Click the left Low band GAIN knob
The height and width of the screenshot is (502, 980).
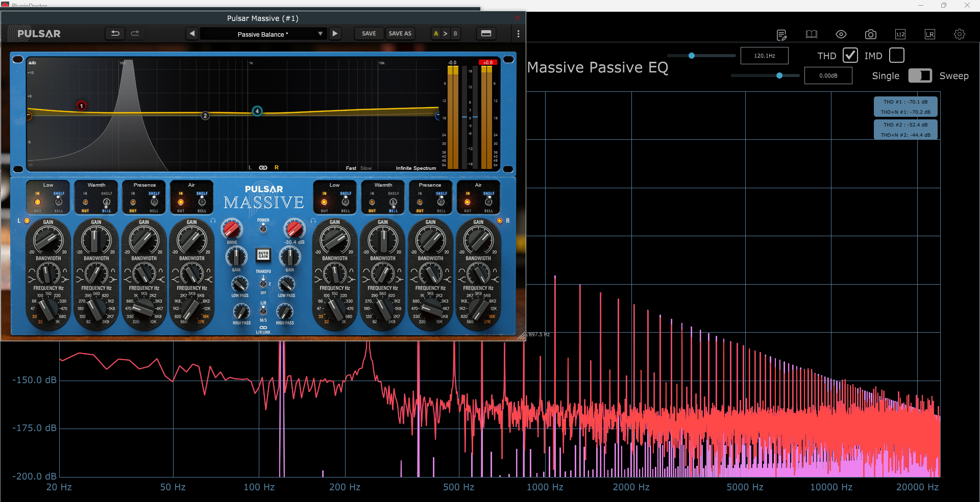(48, 240)
